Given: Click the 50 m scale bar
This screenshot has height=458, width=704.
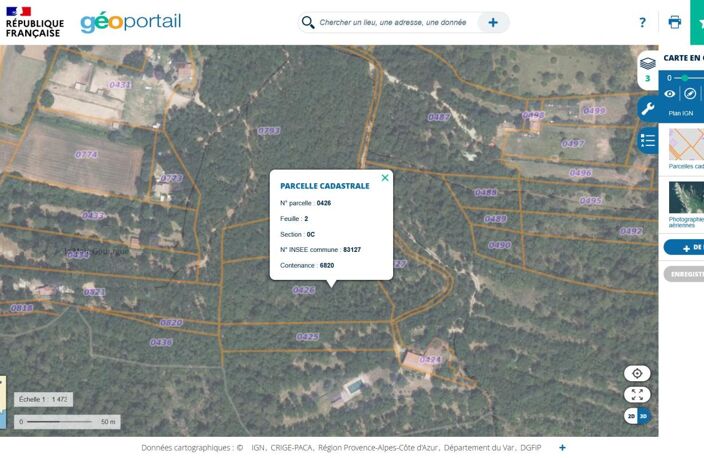Looking at the screenshot, I should tap(67, 422).
